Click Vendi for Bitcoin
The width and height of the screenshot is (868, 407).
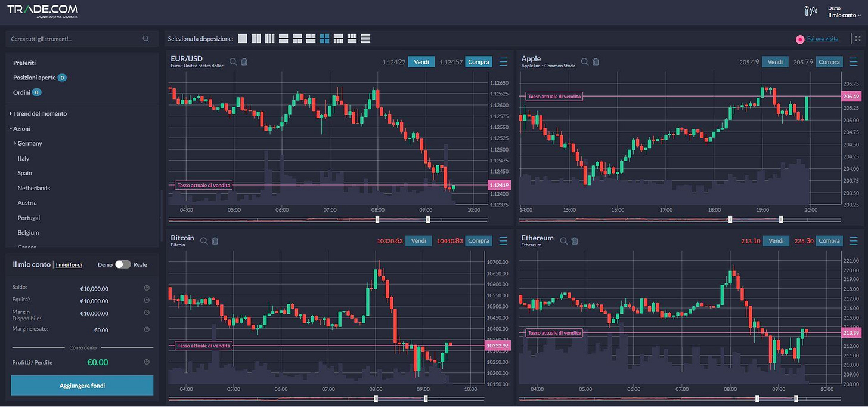pyautogui.click(x=418, y=240)
